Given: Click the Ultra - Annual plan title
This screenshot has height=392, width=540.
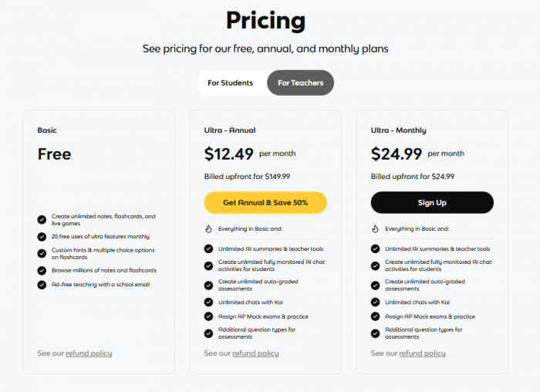Looking at the screenshot, I should [230, 130].
